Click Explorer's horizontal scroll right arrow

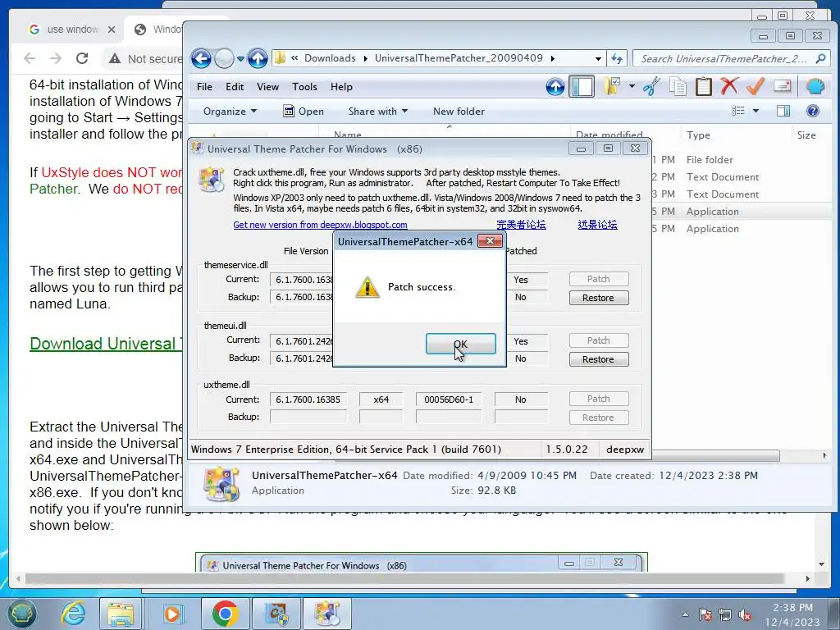coord(824,455)
